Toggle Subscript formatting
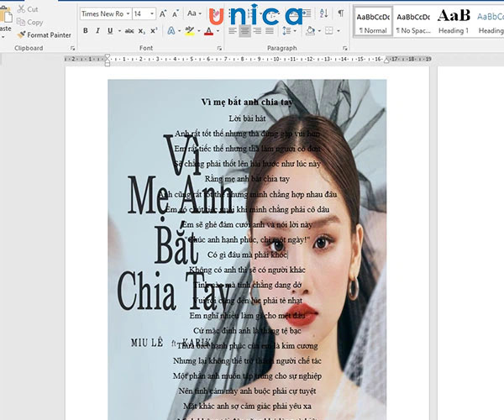This screenshot has height=420, width=504. click(142, 31)
